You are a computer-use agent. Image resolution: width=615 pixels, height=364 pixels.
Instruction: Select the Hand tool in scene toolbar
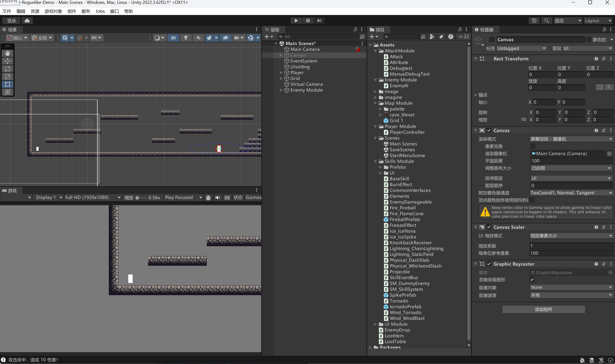[7, 53]
